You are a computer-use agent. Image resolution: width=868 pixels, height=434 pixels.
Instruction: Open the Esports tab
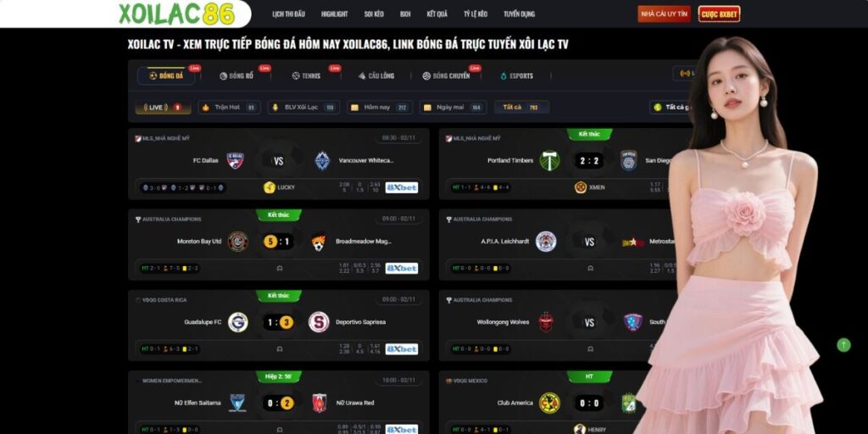(516, 75)
